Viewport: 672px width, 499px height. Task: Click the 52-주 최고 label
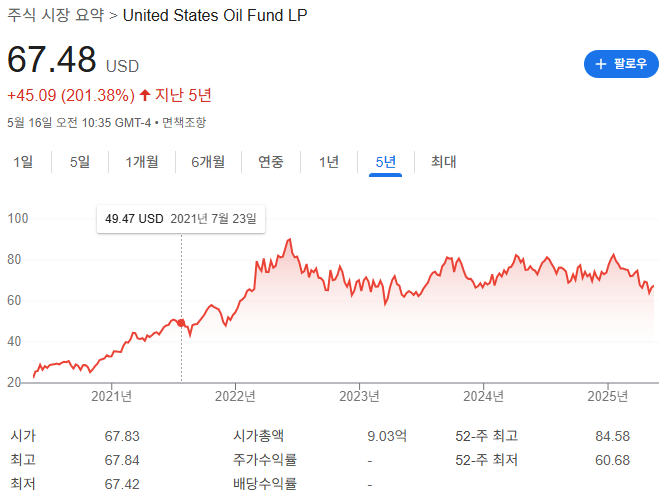pos(486,436)
